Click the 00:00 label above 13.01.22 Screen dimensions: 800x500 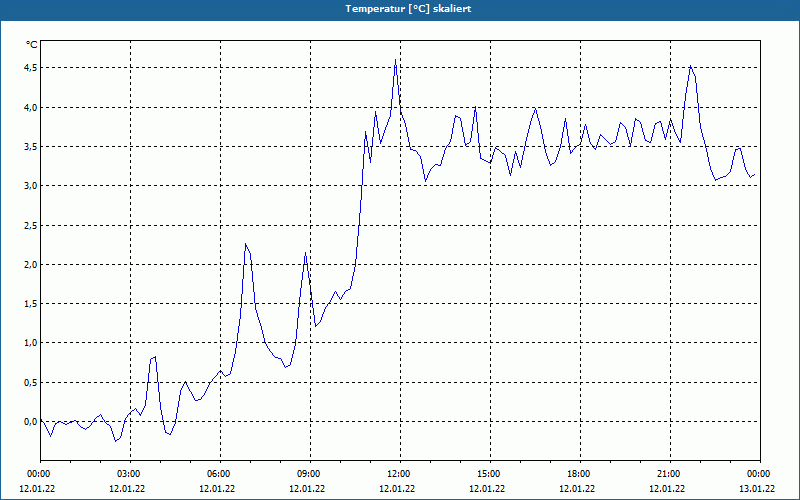point(759,474)
